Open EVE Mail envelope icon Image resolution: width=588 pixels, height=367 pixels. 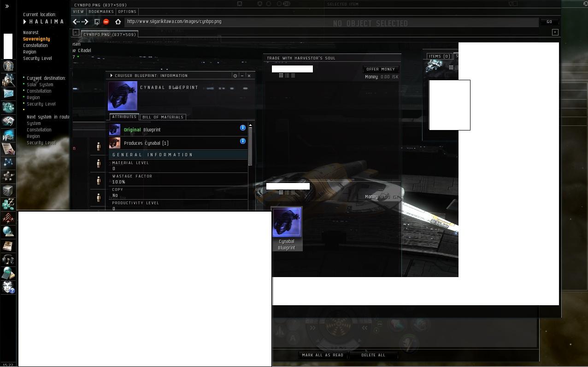(8, 93)
